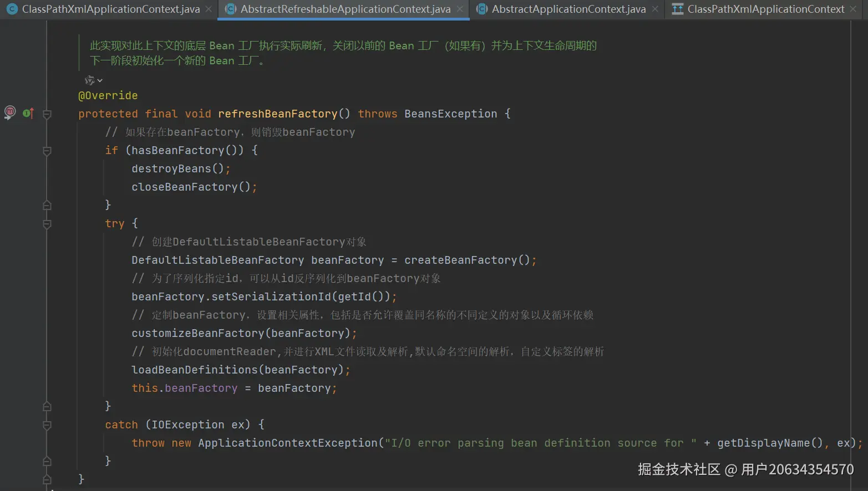This screenshot has height=491, width=868.
Task: Collapse the try block fold marker
Action: pyautogui.click(x=47, y=224)
